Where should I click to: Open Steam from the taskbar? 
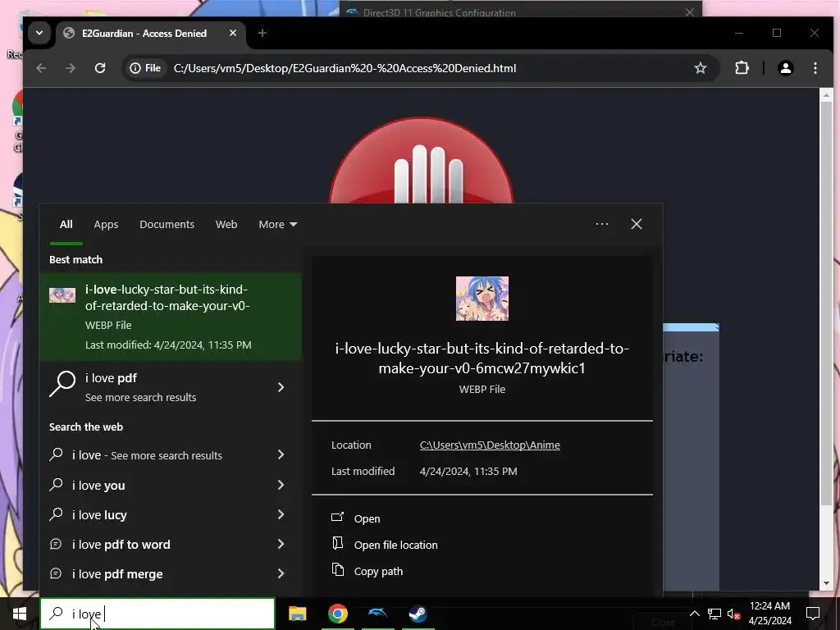click(418, 614)
